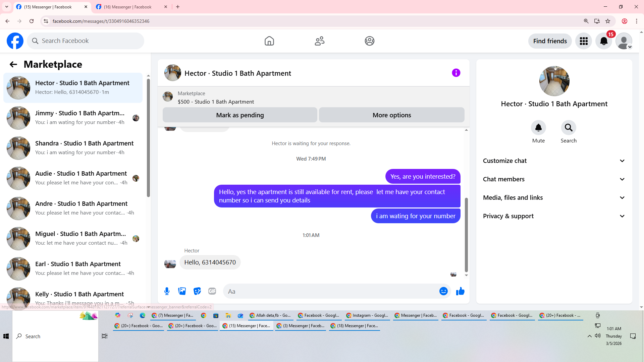Attach a photo using the image icon

pos(182,291)
